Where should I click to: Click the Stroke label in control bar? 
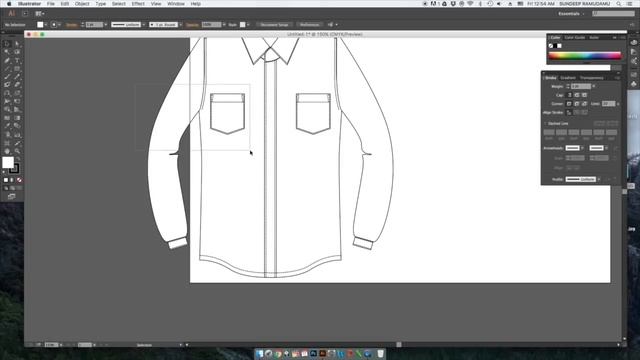[x=71, y=24]
